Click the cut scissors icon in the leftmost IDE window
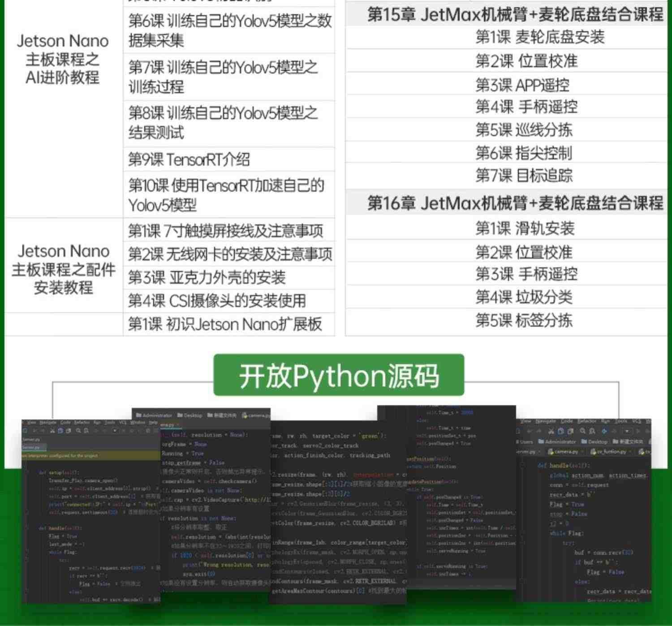This screenshot has width=672, height=626. point(52,431)
